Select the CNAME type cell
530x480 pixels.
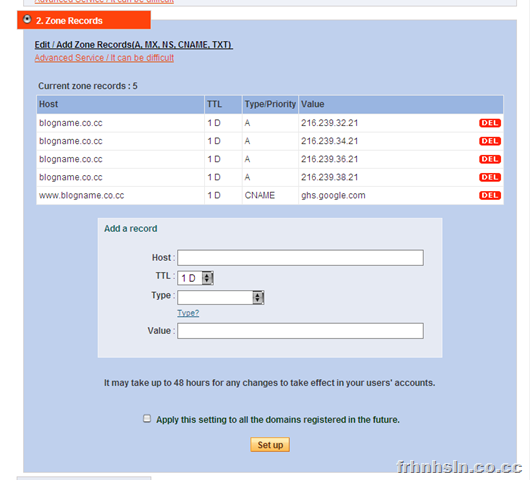(x=270, y=195)
